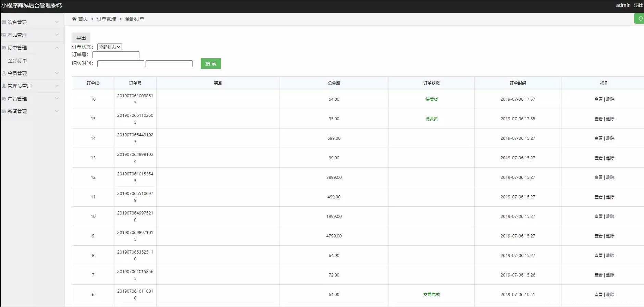Viewport: 644px width, 307px height.
Task: Click the 管理员管理 person icon
Action: [4, 86]
